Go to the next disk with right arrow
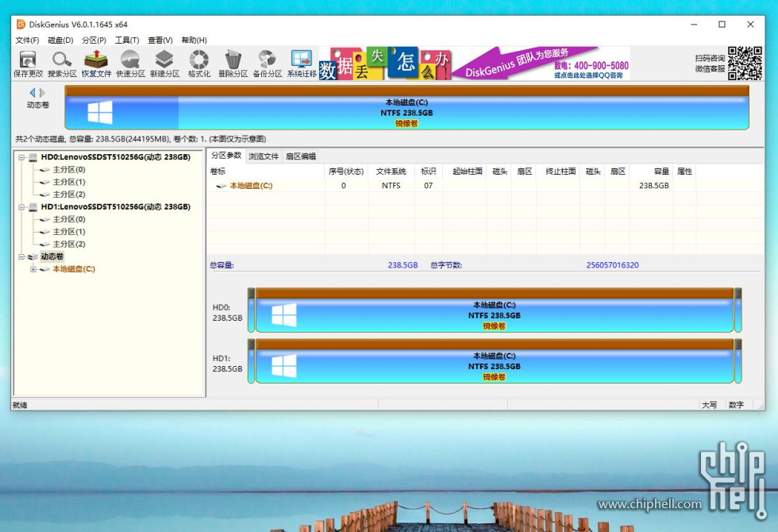The image size is (778, 532). tap(42, 92)
